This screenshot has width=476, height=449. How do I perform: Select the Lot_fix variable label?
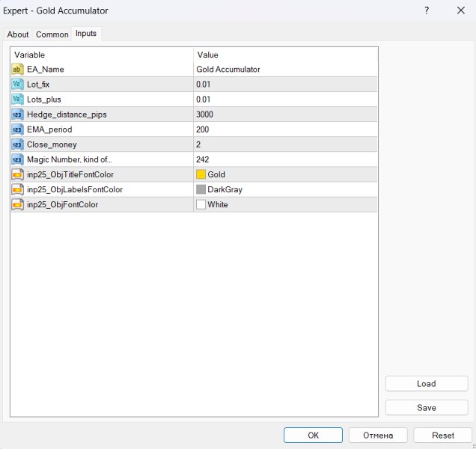click(38, 84)
